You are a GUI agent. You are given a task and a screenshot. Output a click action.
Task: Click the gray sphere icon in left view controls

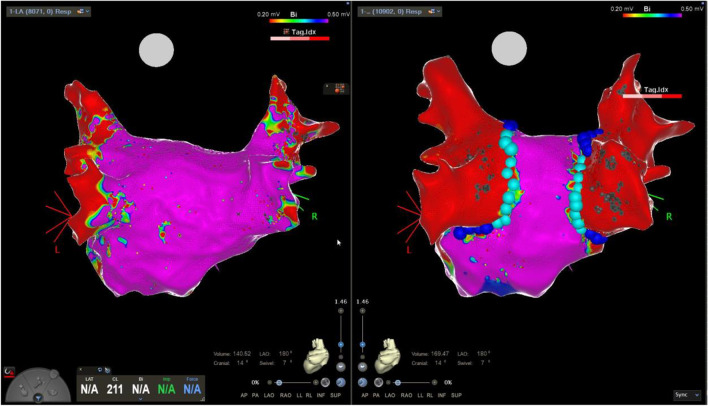[x=323, y=382]
